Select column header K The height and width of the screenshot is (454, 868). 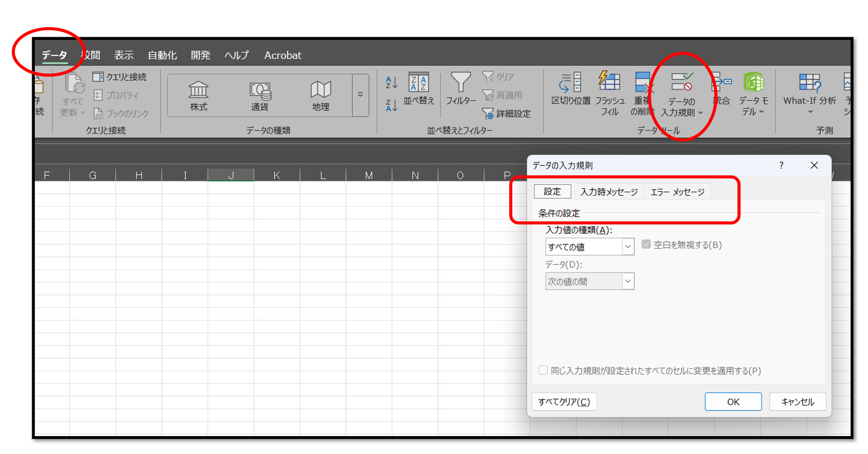tap(277, 175)
